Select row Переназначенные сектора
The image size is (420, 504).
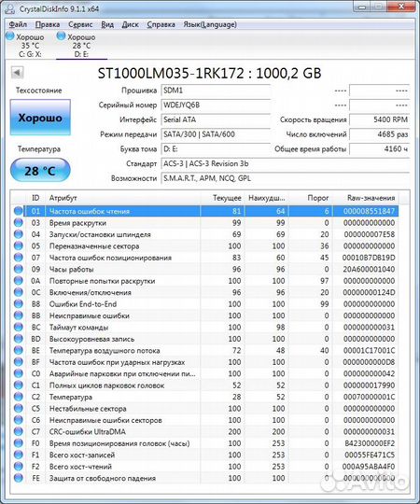click(205, 245)
